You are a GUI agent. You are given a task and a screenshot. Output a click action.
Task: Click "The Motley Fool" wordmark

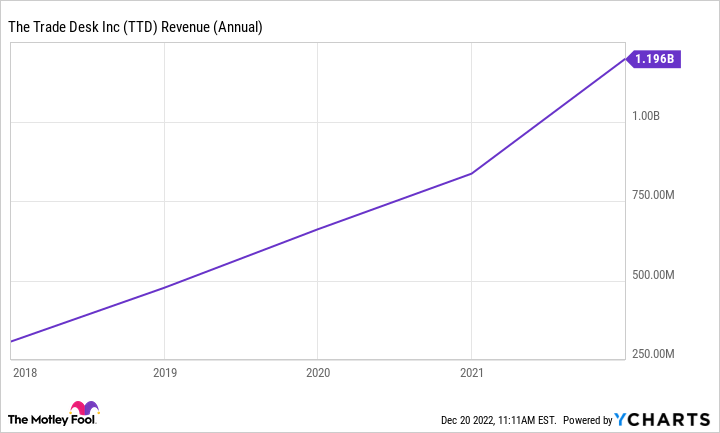(52, 420)
